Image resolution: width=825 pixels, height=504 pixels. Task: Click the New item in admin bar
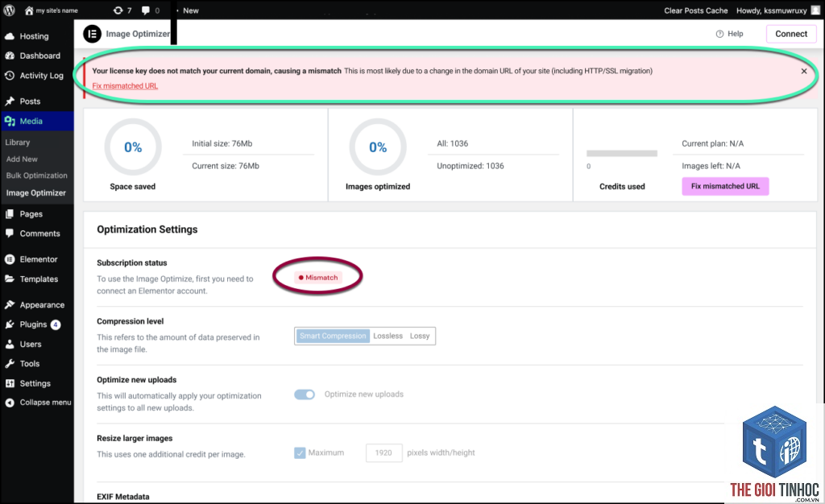[x=190, y=10]
